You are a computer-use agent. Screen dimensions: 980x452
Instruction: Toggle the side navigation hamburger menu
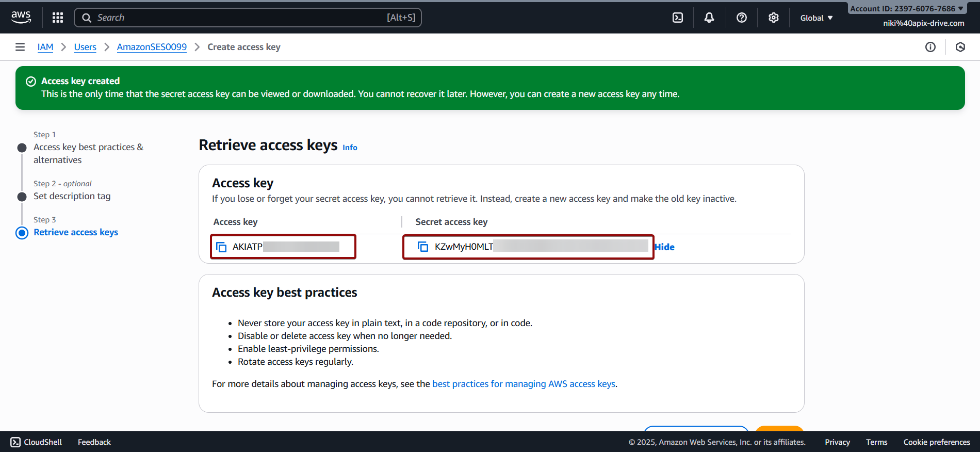20,47
